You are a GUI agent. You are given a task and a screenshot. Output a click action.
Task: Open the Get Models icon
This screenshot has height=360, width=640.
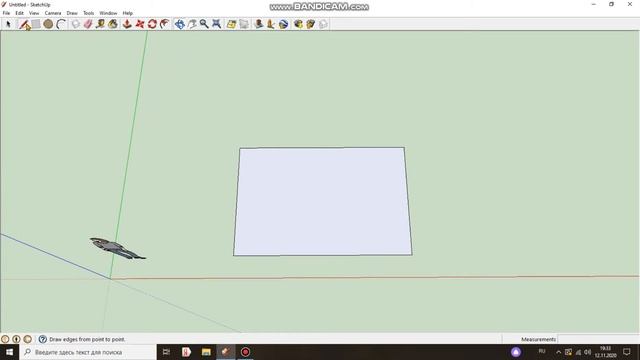coord(298,24)
